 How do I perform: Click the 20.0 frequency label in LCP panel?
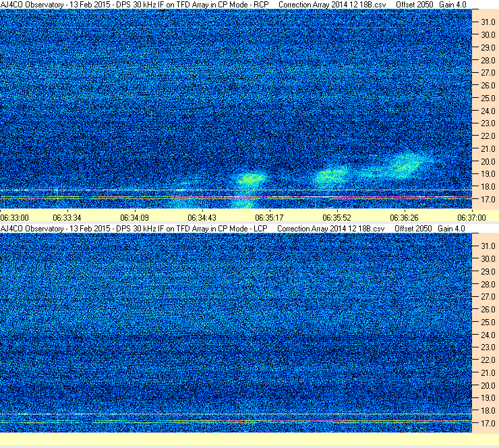488,386
